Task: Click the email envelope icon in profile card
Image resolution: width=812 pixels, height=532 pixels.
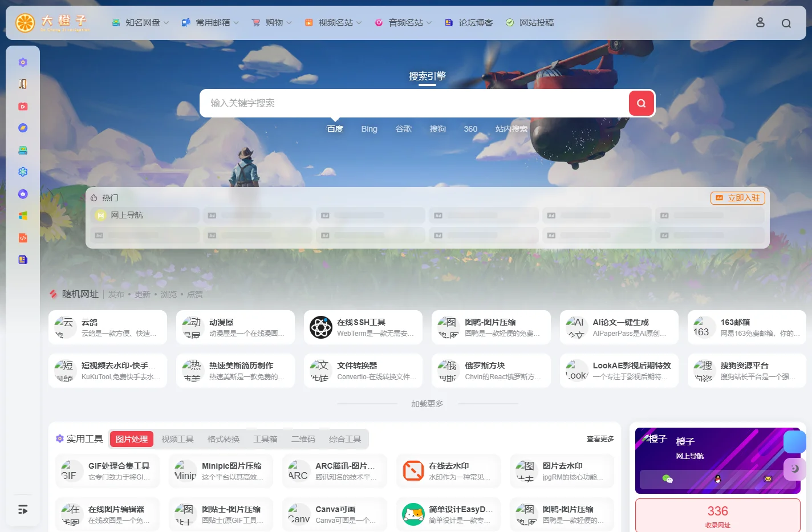Action: 768,479
